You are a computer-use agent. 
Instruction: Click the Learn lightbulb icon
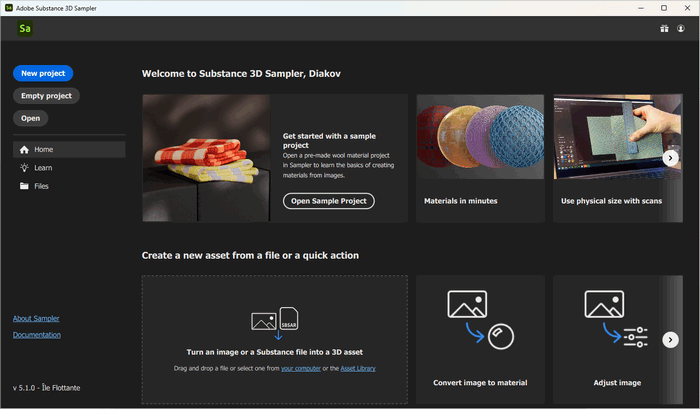(x=24, y=168)
